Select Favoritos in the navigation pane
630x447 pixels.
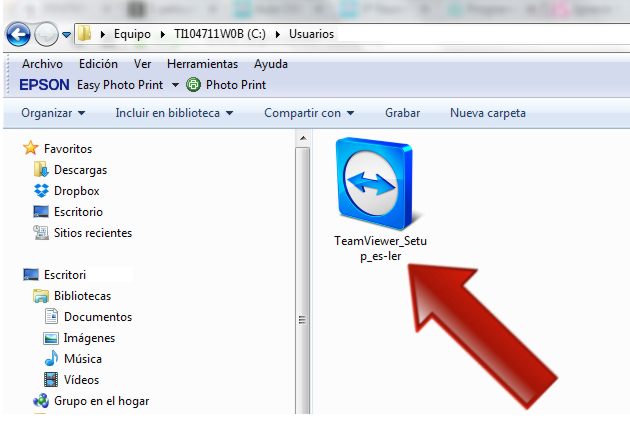68,149
